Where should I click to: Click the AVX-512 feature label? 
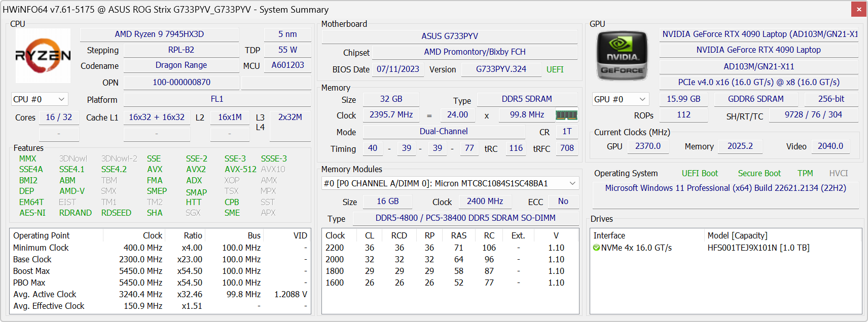click(240, 169)
